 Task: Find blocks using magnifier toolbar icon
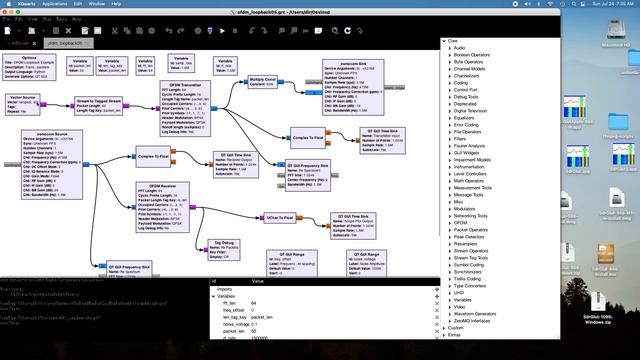coord(335,31)
